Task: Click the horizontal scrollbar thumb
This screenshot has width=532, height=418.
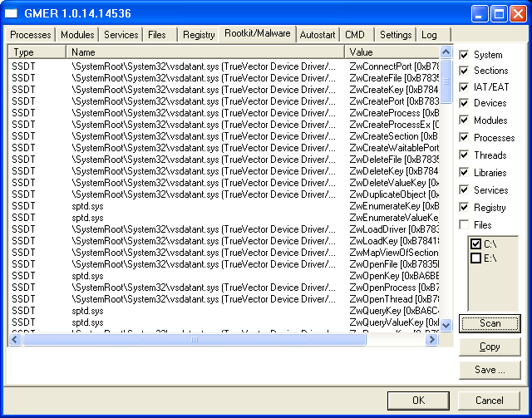Action: click(194, 339)
